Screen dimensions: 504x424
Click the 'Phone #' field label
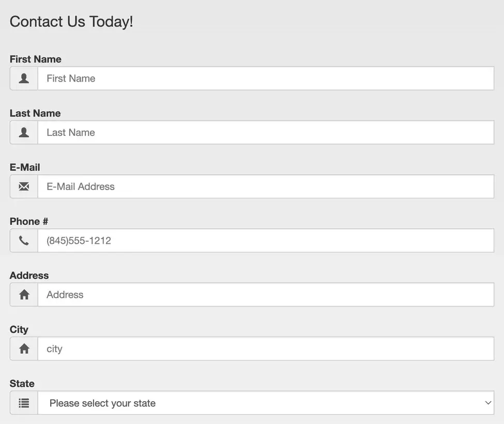[29, 221]
